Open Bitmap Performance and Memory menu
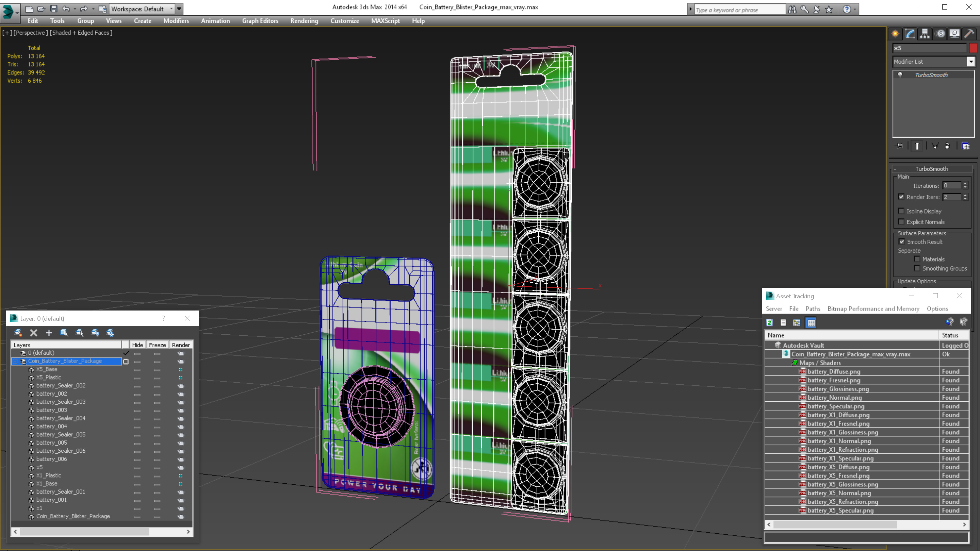 click(x=873, y=309)
